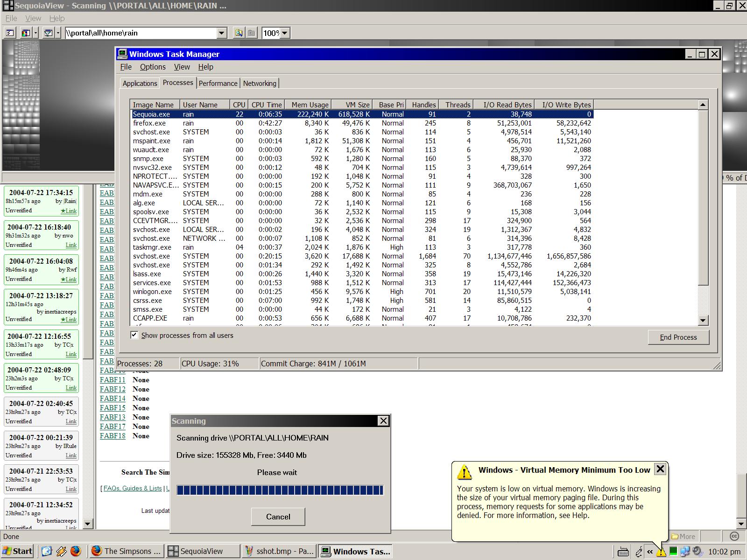Image resolution: width=747 pixels, height=560 pixels.
Task: Click the second quick launch tool icon
Action: coord(61,551)
